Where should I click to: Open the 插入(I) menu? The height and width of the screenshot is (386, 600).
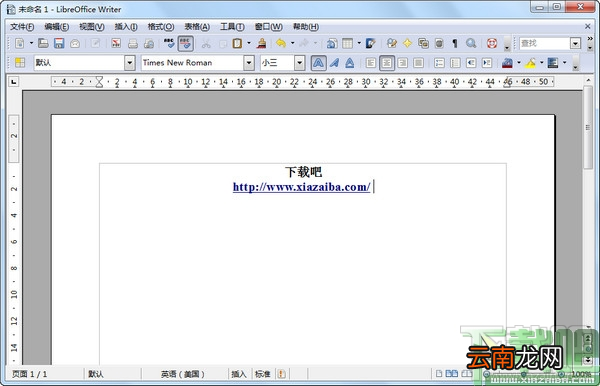tap(126, 27)
